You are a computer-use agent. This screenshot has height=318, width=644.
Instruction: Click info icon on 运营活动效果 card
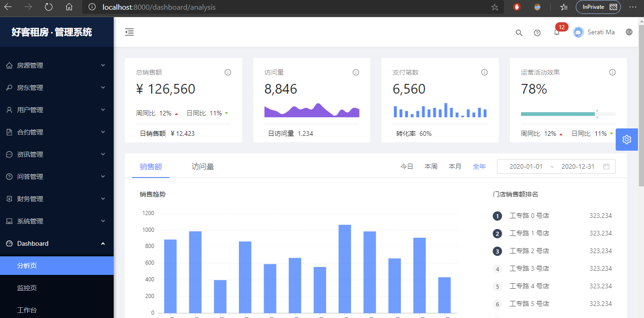pyautogui.click(x=612, y=72)
